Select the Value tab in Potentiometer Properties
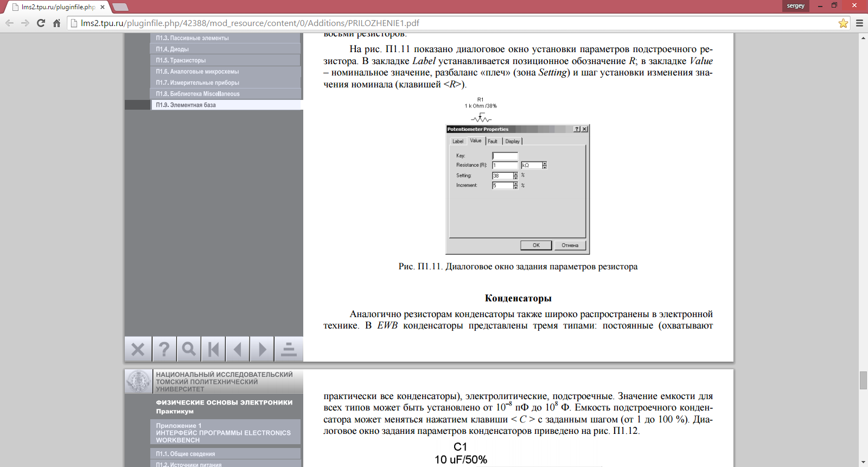This screenshot has height=467, width=868. [476, 141]
